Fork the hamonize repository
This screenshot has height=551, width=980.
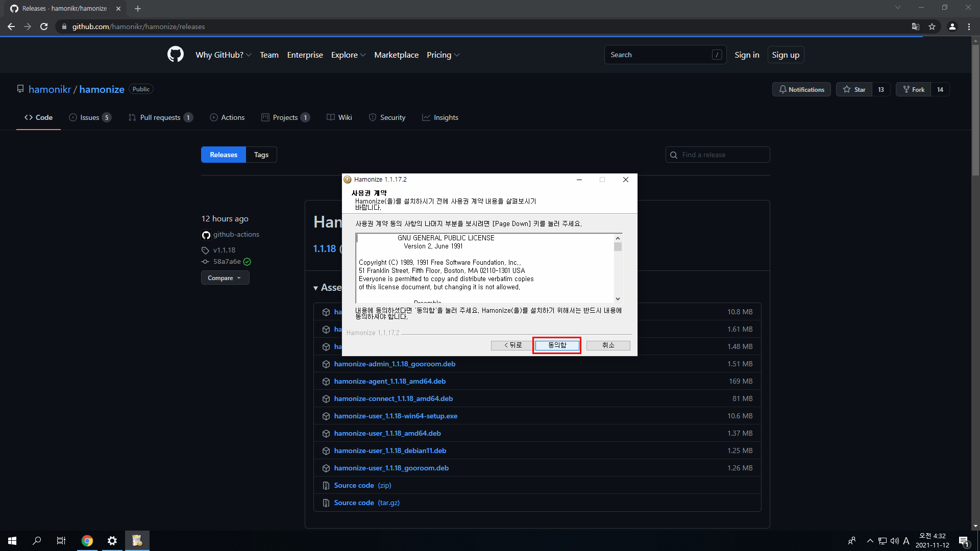(x=913, y=89)
